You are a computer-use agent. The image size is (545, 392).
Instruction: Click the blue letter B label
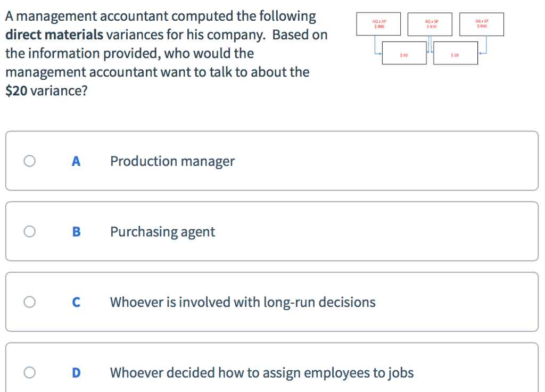(76, 231)
